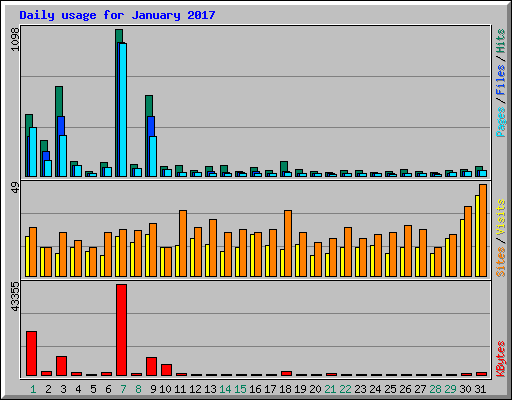
Task: Click day 29 on the x-axis
Action: tap(450, 389)
